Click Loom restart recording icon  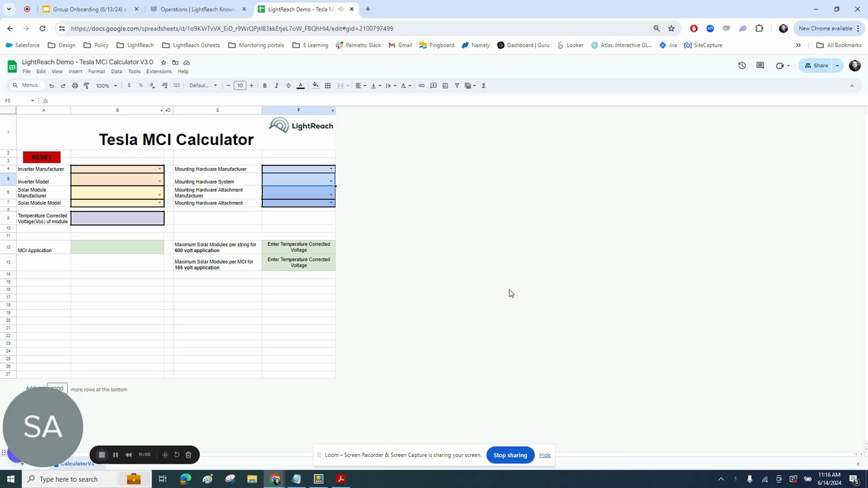[x=176, y=455]
